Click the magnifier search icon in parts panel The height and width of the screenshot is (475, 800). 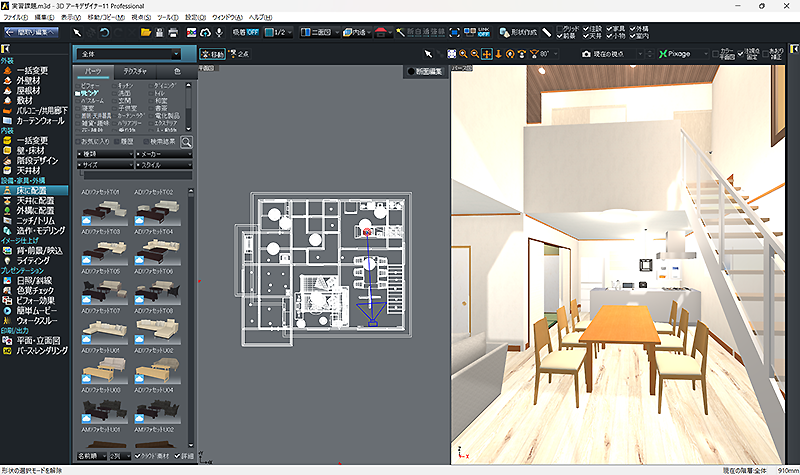click(186, 143)
